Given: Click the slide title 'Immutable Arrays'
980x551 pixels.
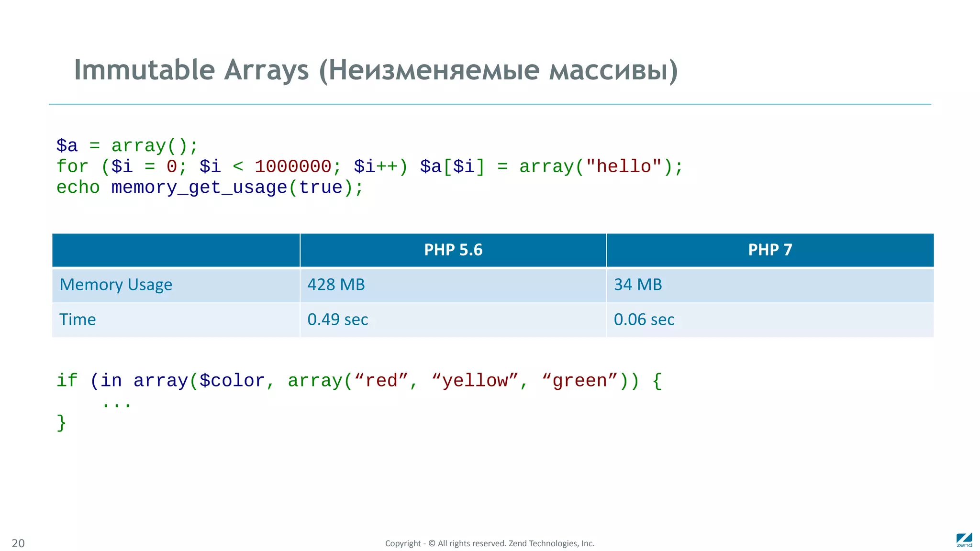Looking at the screenshot, I should coord(376,70).
